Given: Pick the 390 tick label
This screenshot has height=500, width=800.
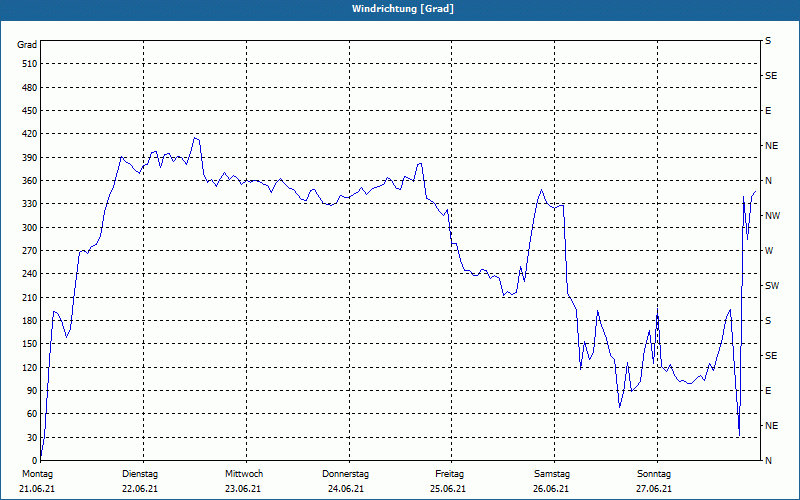Looking at the screenshot, I should click(x=30, y=157).
